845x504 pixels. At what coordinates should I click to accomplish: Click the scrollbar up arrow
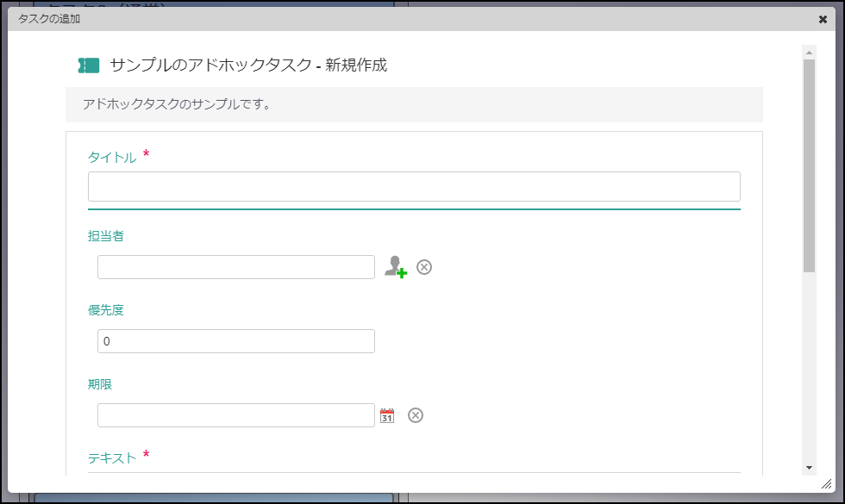[x=809, y=53]
